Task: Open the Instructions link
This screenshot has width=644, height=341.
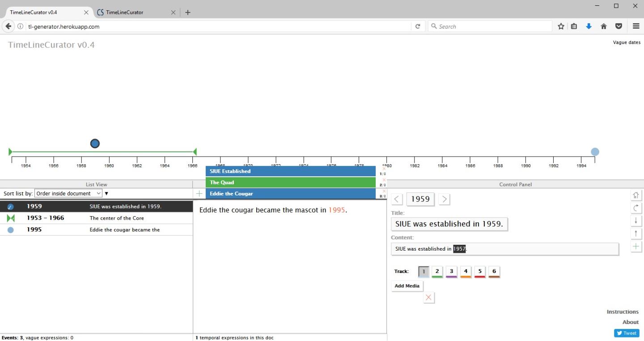Action: (x=623, y=312)
